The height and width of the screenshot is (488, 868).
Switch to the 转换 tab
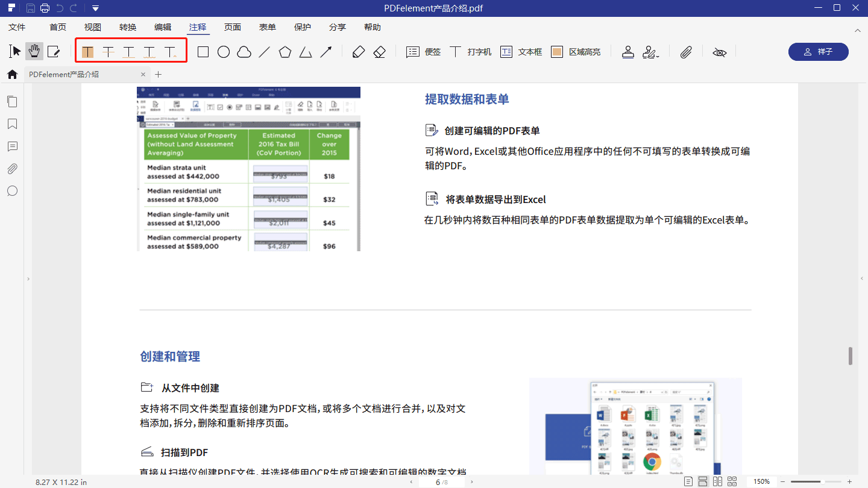point(128,27)
